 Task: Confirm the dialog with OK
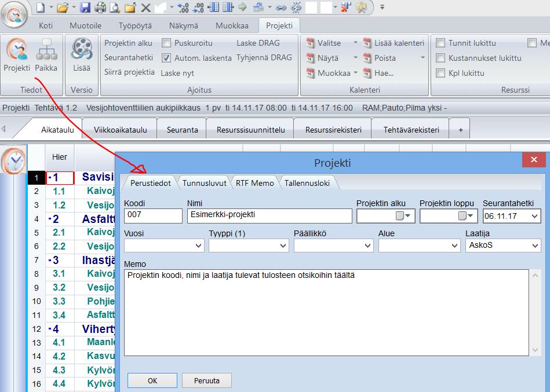152,381
